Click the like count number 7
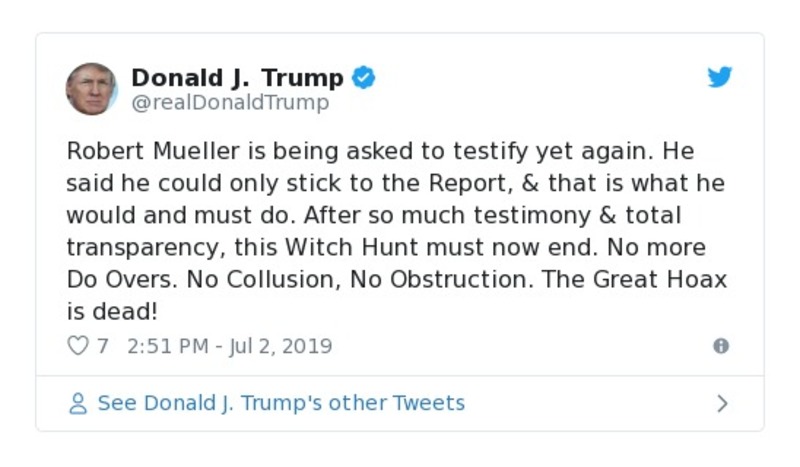 tap(103, 346)
